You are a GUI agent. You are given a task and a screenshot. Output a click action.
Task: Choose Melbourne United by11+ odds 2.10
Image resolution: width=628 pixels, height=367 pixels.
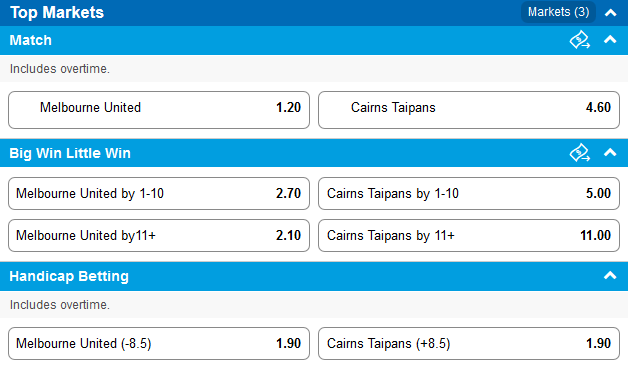pos(159,236)
